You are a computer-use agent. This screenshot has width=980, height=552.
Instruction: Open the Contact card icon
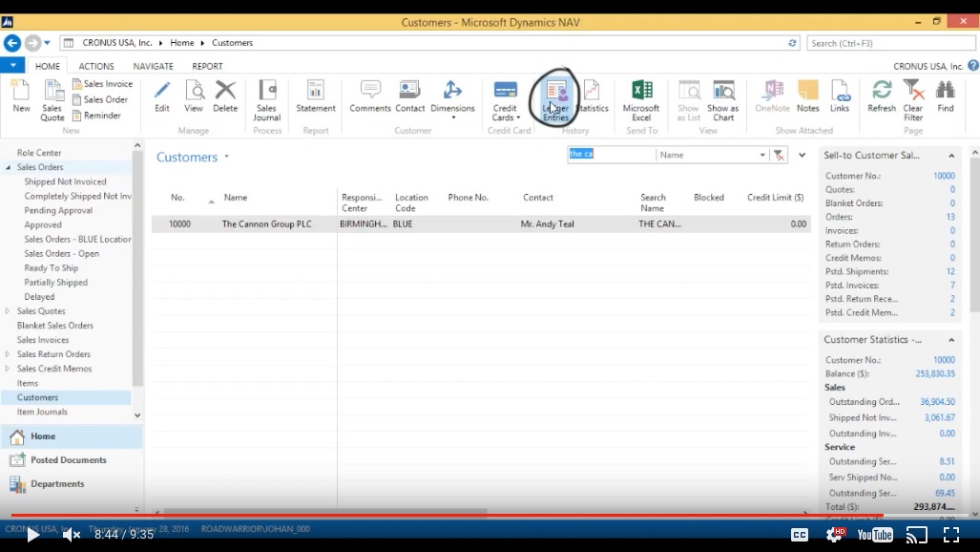click(410, 96)
